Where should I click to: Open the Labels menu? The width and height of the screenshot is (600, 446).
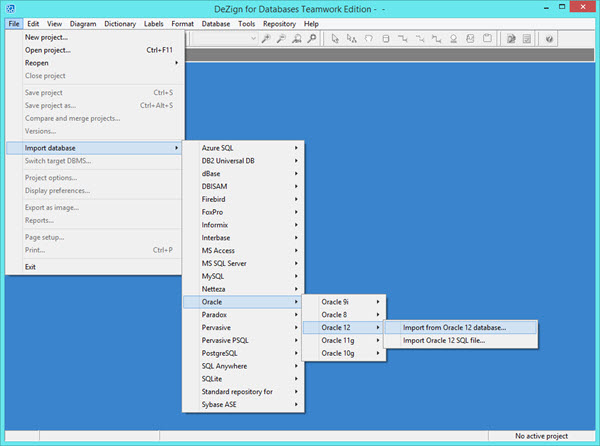[x=153, y=24]
